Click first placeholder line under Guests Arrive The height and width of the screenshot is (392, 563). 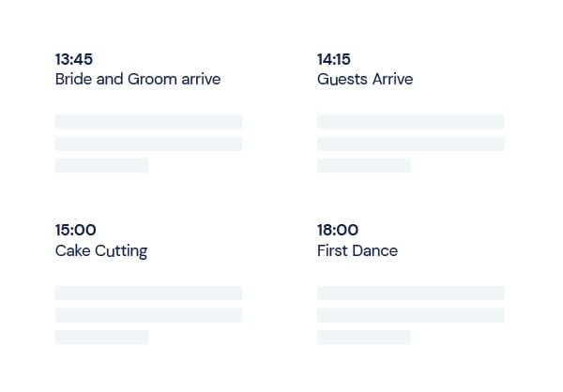click(410, 122)
